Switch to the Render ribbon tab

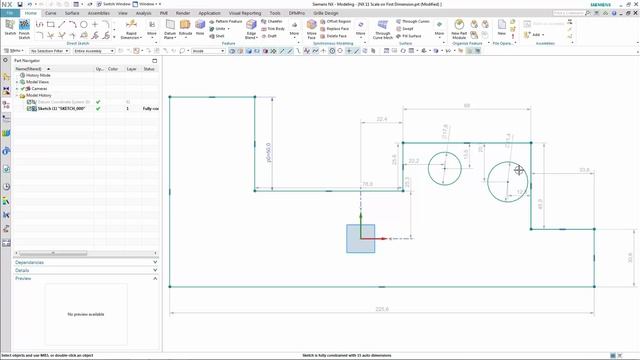pyautogui.click(x=183, y=13)
